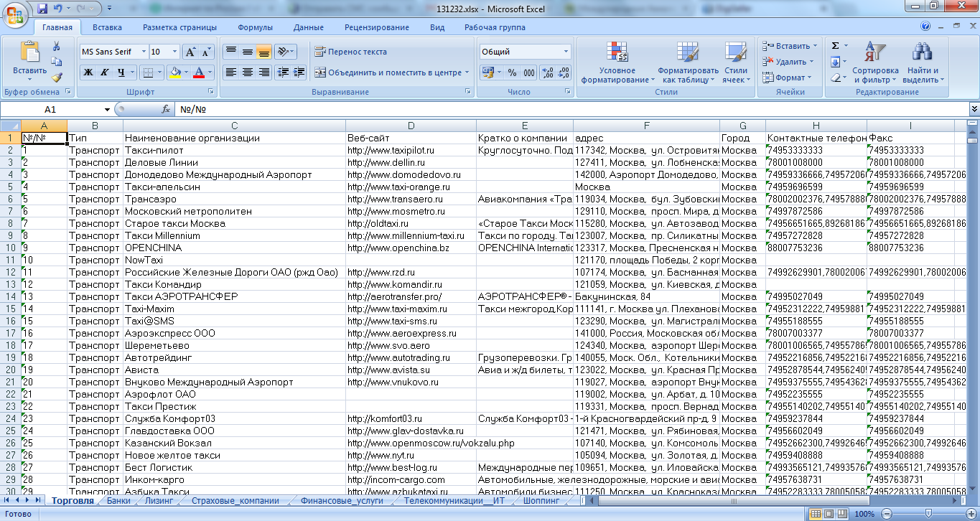Image resolution: width=980 pixels, height=521 pixels.
Task: Click the Name Box showing A1
Action: click(x=50, y=110)
